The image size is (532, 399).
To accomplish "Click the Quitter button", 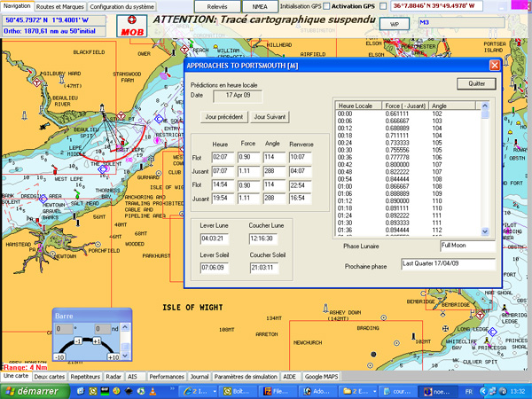I will 476,83.
